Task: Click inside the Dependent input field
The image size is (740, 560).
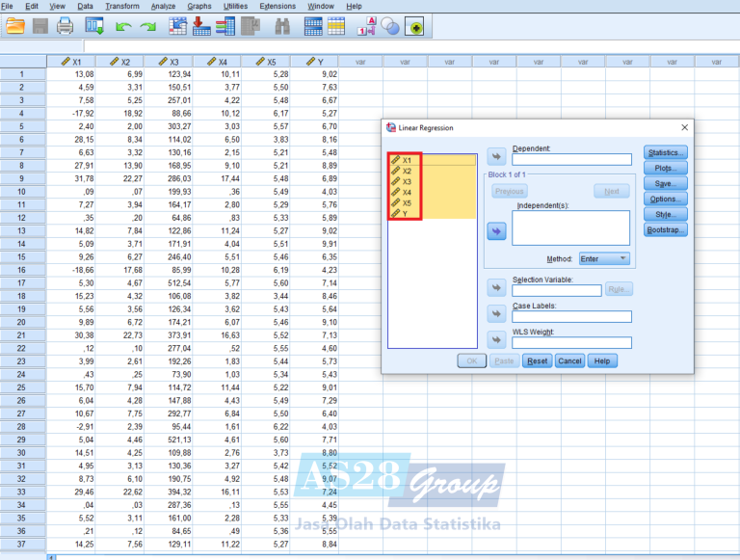Action: click(572, 160)
